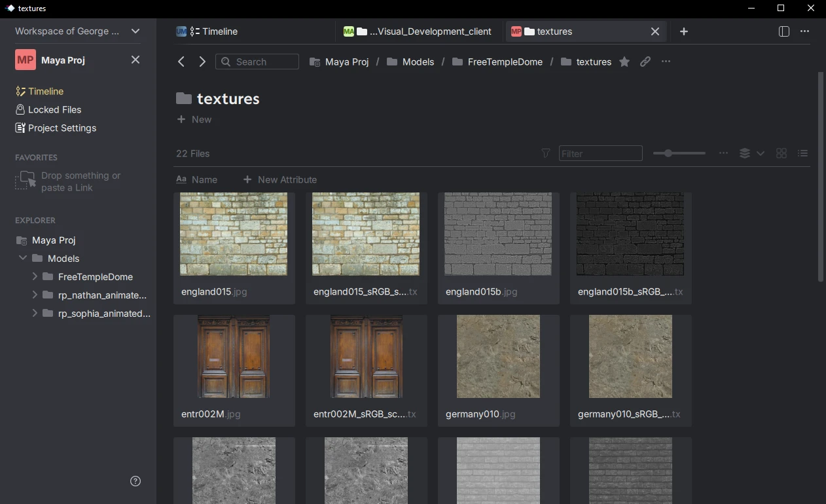Screen dimensions: 826x504
Task: Switch to grid view layout
Action: click(781, 153)
